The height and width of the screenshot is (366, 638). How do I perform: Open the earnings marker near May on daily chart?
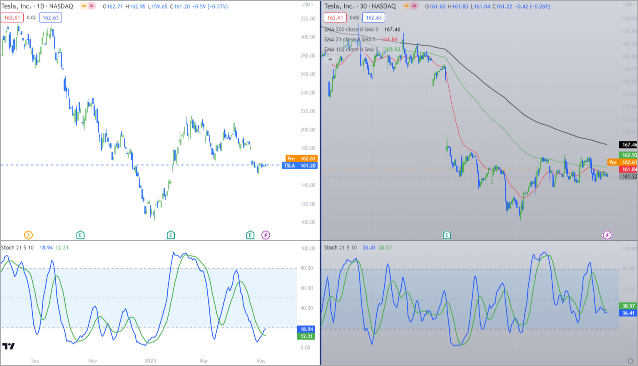pos(250,235)
